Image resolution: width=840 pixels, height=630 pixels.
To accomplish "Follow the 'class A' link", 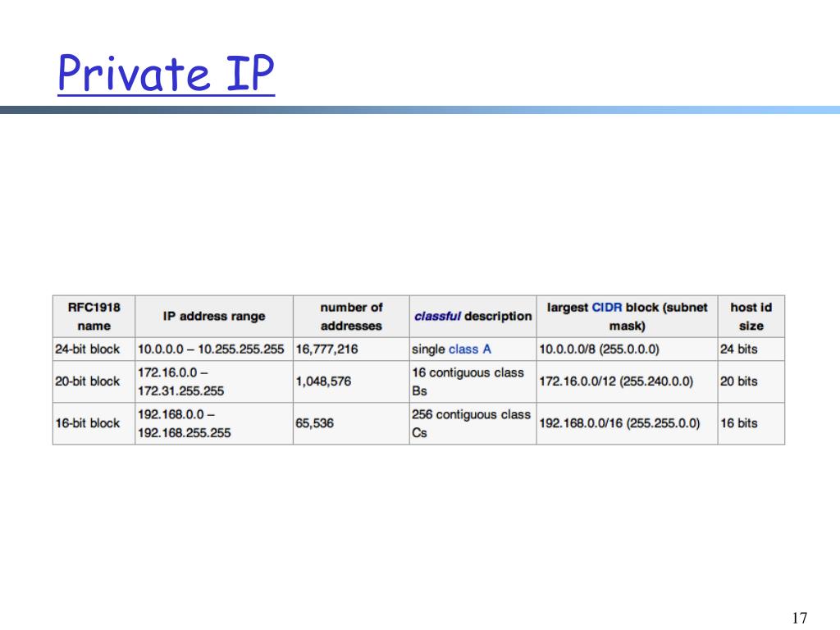I will point(470,349).
